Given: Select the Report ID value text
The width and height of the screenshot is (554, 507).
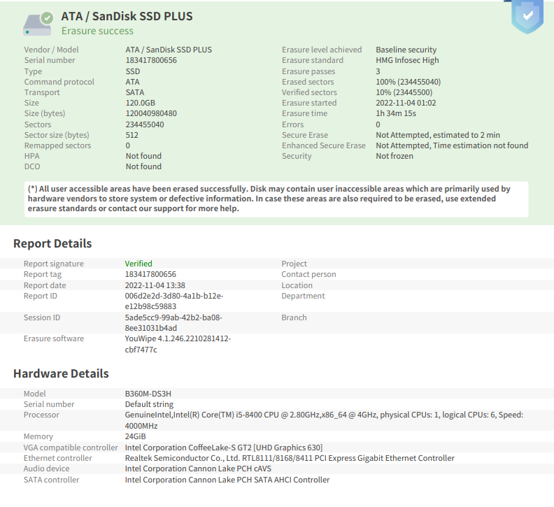Looking at the screenshot, I should click(x=174, y=301).
